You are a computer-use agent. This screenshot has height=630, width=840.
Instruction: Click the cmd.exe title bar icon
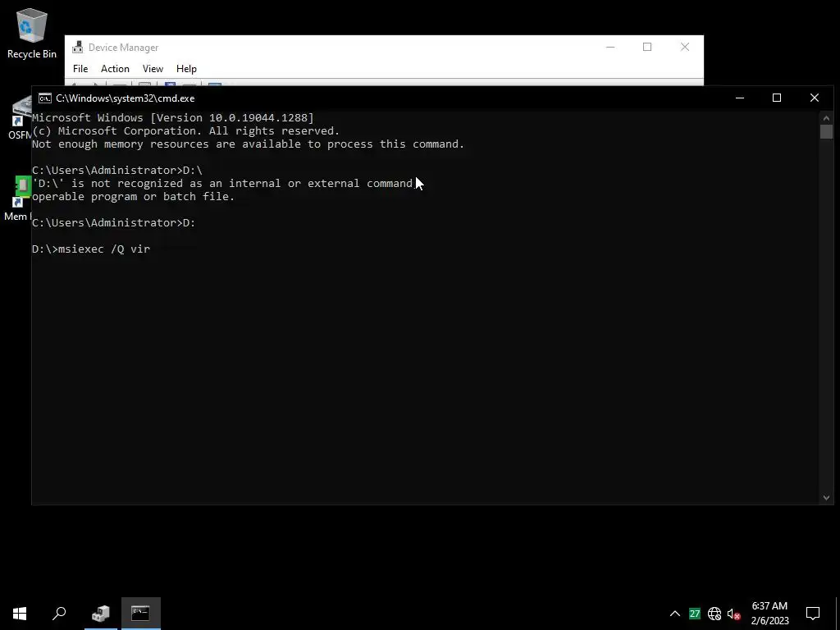45,98
